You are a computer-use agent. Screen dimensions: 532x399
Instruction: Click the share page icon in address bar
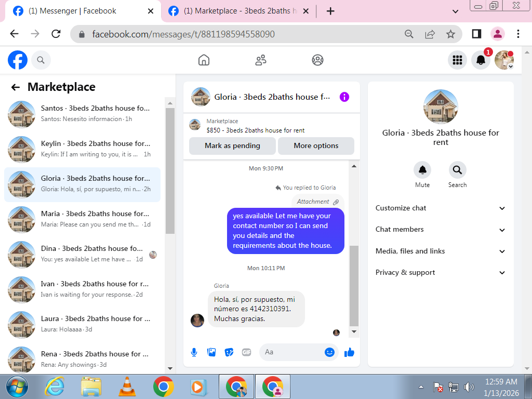pos(430,34)
